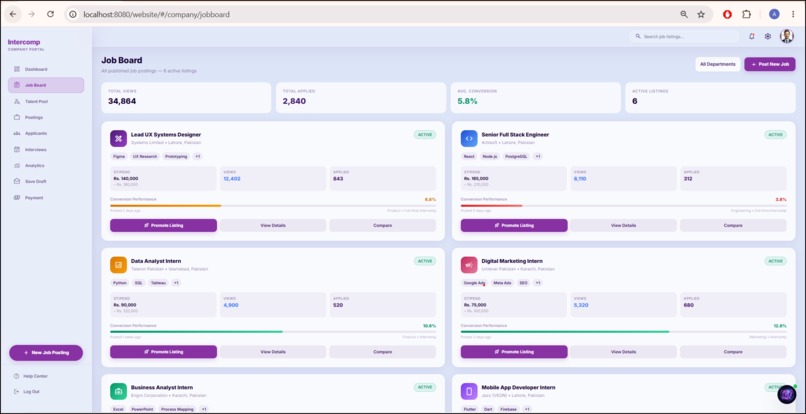The height and width of the screenshot is (414, 806).
Task: Promote the Data Analyst Intern listing
Action: (163, 352)
